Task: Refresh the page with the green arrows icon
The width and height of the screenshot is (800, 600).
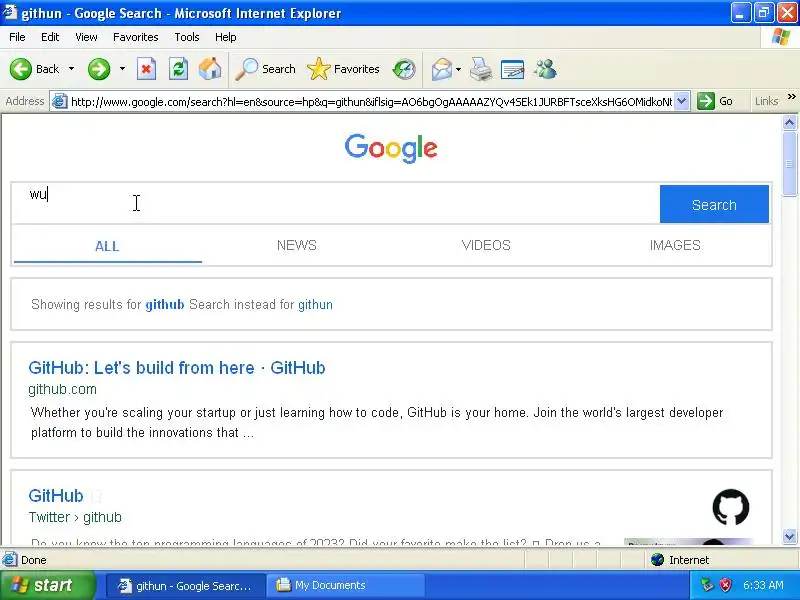Action: pyautogui.click(x=179, y=69)
